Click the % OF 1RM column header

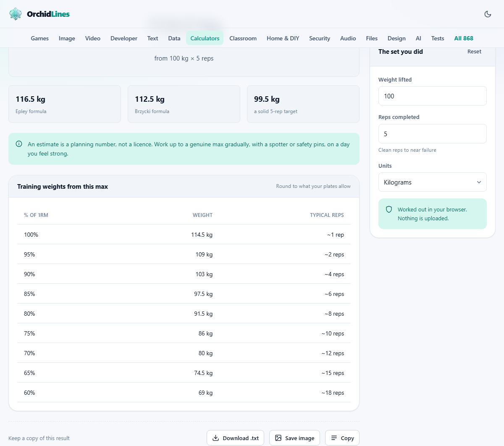click(36, 215)
